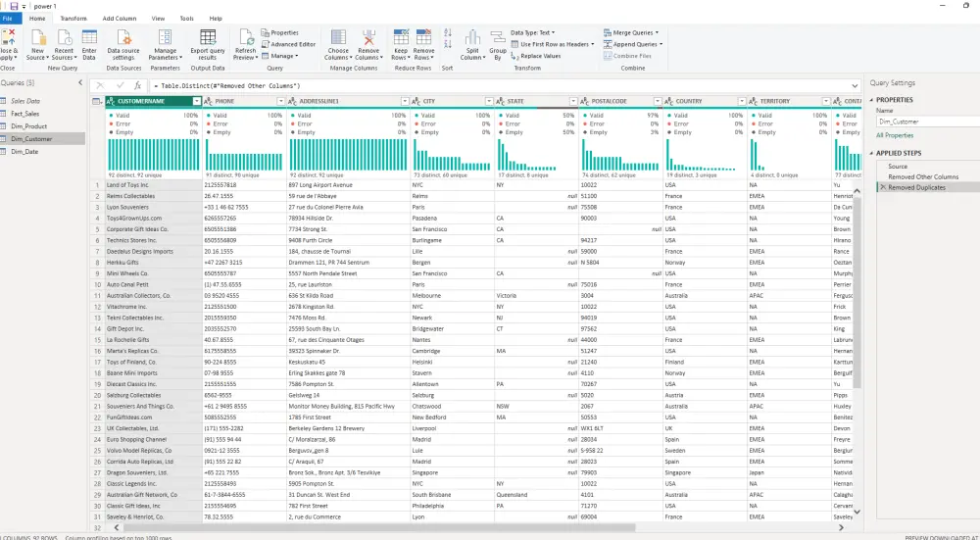
Task: Select cell 'Land of Toys Inc.'
Action: pyautogui.click(x=153, y=185)
